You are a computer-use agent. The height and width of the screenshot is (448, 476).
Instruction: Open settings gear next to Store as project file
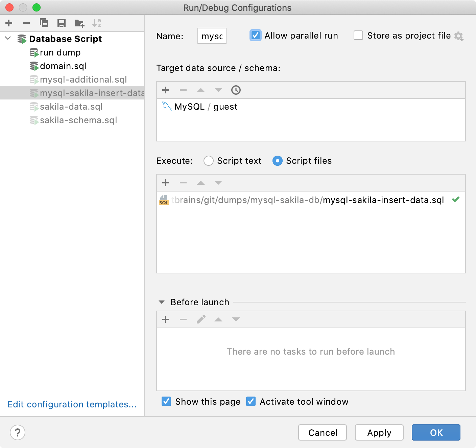click(x=459, y=36)
